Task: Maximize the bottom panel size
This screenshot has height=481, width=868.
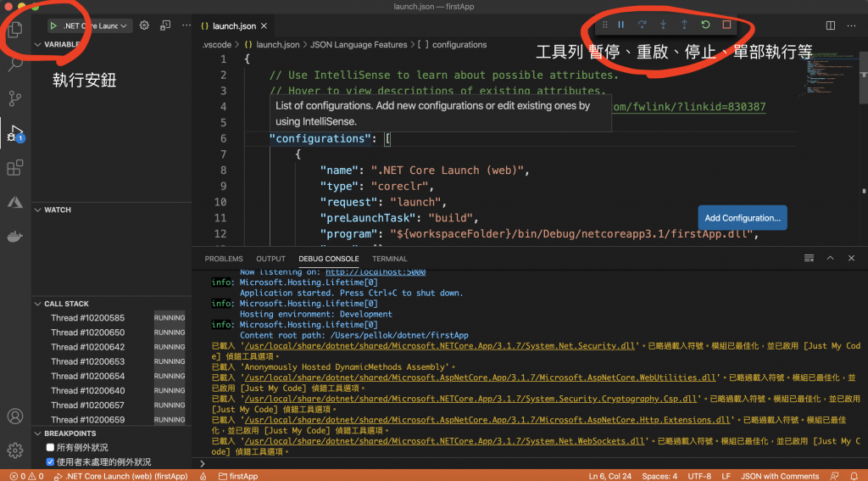Action: coord(831,258)
